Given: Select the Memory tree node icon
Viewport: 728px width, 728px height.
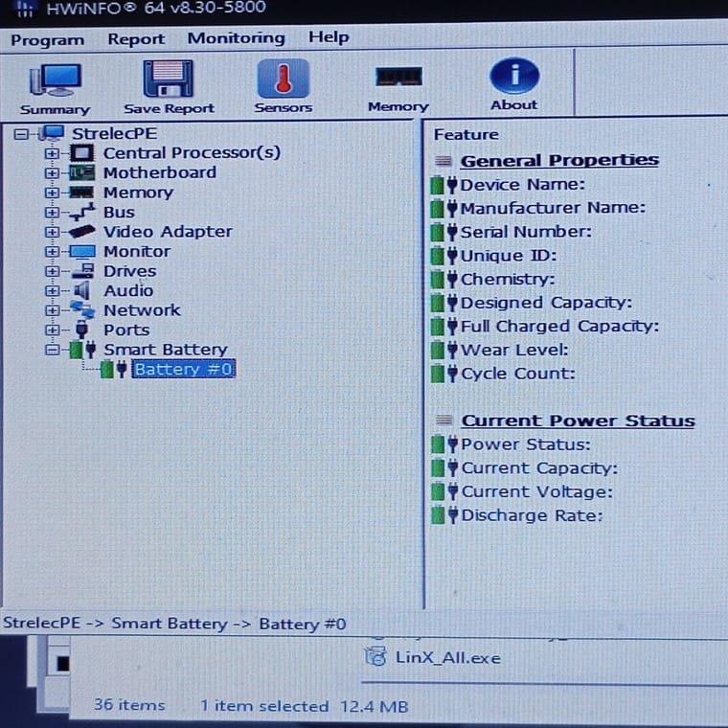Looking at the screenshot, I should coord(81,193).
